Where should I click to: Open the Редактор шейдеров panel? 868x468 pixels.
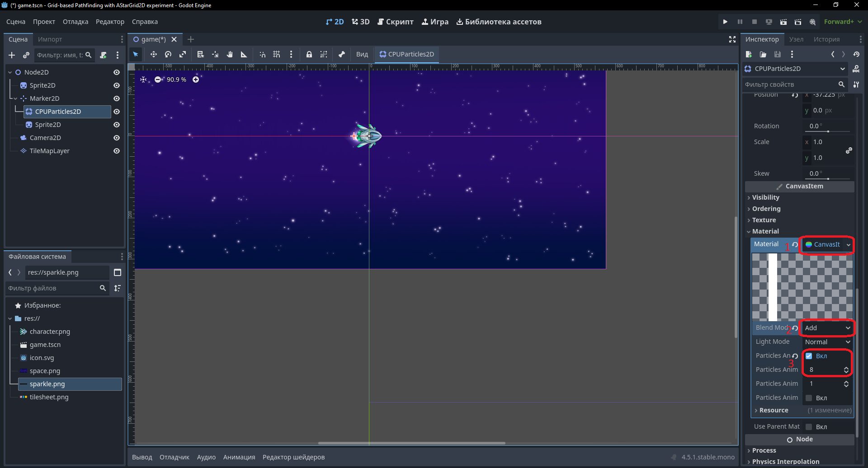[x=293, y=457]
